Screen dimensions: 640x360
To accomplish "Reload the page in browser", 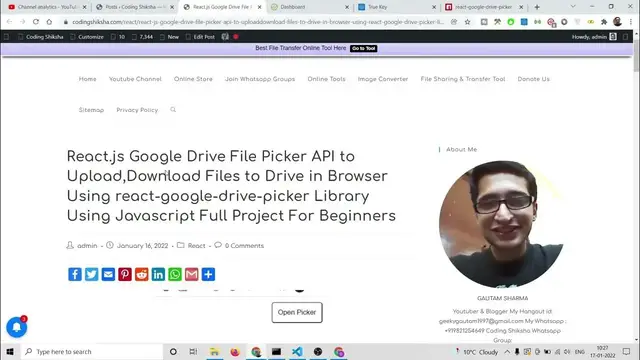I will pyautogui.click(x=36, y=22).
